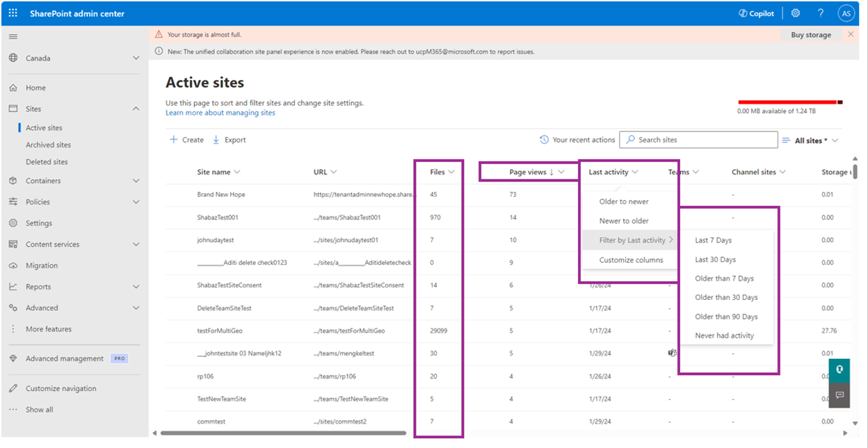Select Older to newer sort option
The width and height of the screenshot is (868, 448).
(x=624, y=202)
